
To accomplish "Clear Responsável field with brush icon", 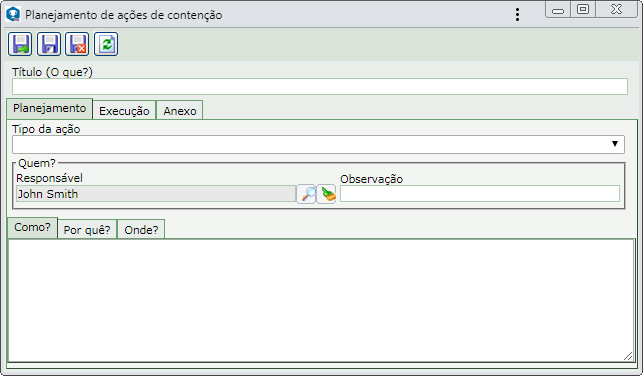I will tap(326, 194).
